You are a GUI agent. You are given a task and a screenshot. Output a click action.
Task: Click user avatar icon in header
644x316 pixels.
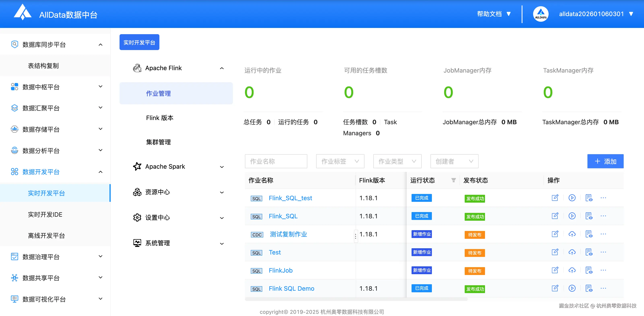(x=541, y=14)
